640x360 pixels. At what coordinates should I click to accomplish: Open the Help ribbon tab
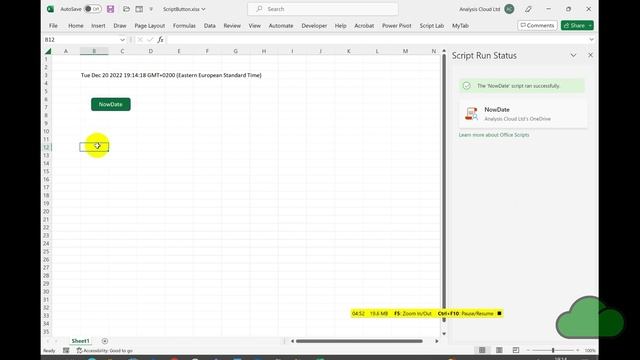(x=340, y=26)
